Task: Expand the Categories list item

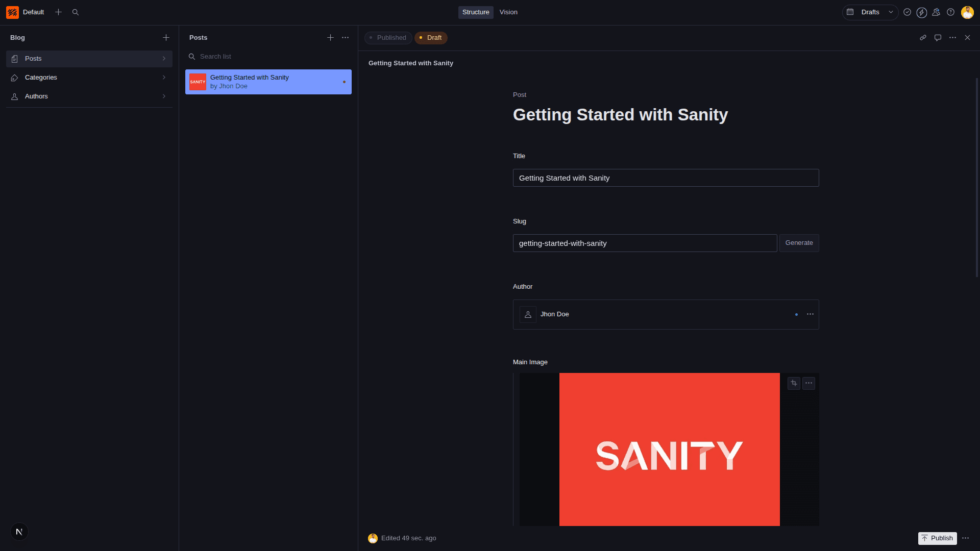Action: pos(89,78)
